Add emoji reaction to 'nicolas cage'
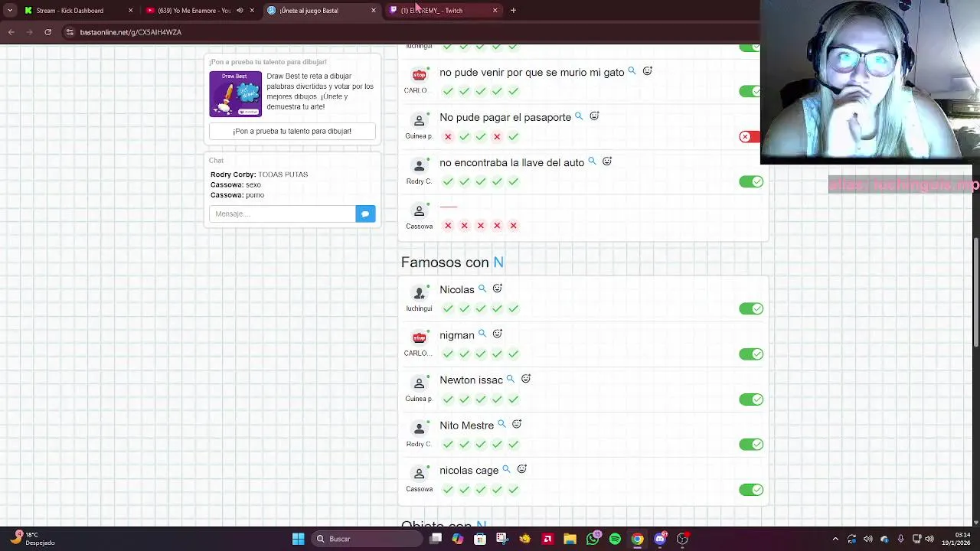 (521, 470)
